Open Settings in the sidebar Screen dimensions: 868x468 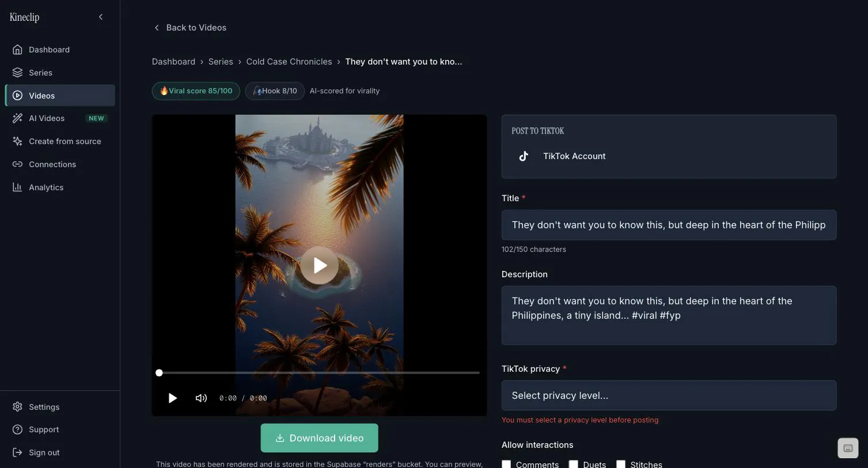(x=60, y=407)
